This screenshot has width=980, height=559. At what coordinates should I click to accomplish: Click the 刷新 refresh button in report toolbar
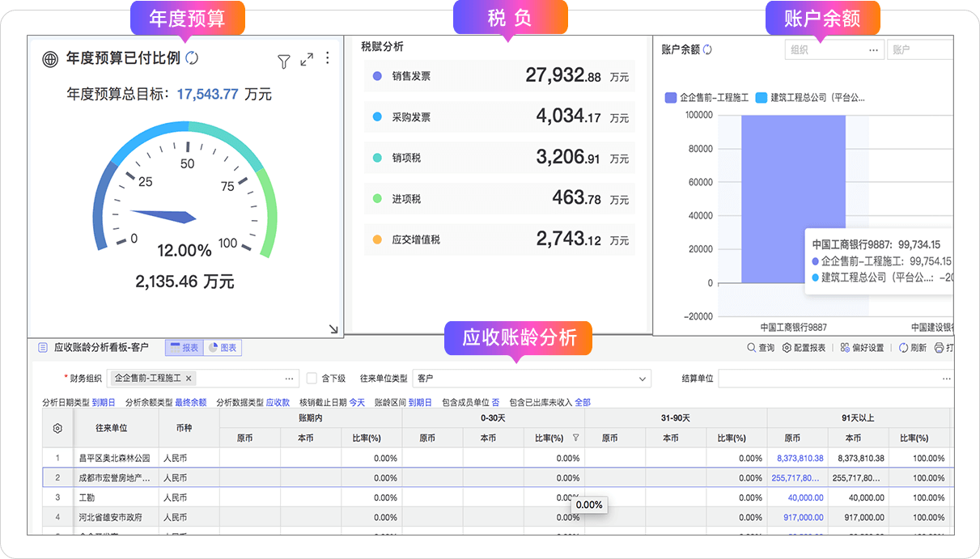point(912,348)
